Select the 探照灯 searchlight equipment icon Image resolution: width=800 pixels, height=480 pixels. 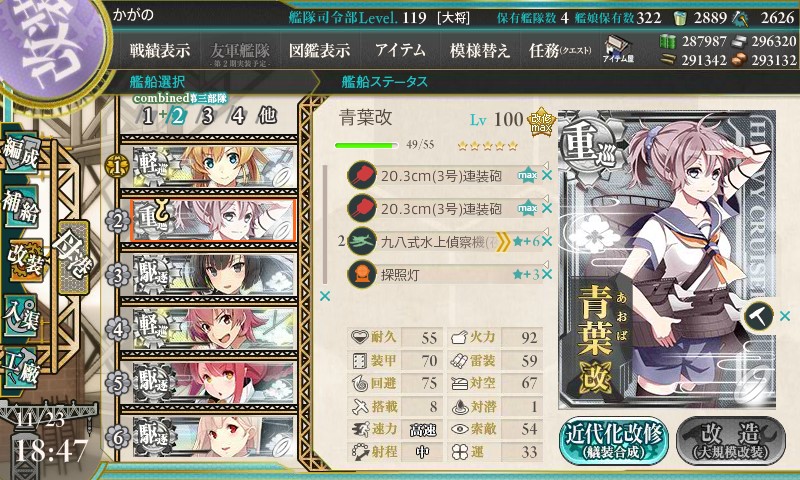tap(362, 274)
